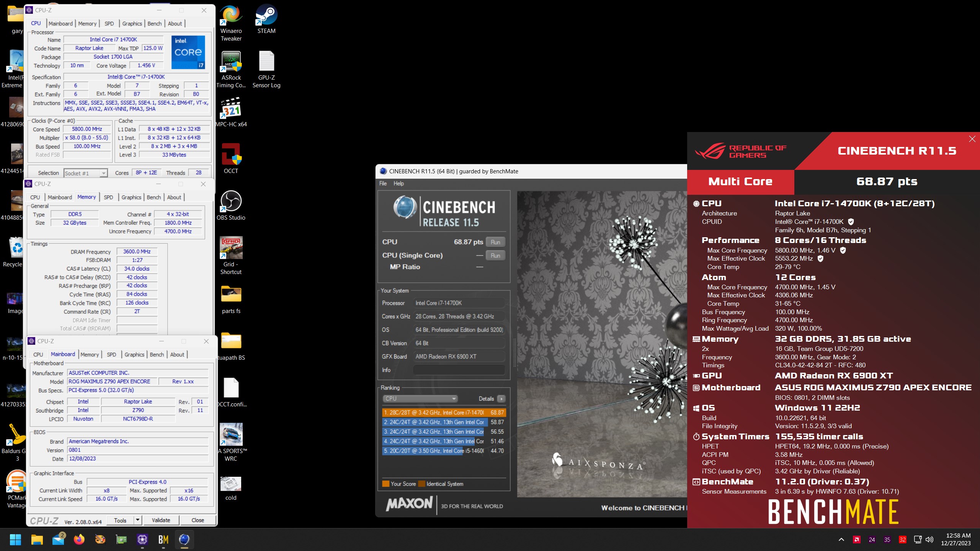Open OCCT desktop shortcut
The width and height of the screenshot is (980, 551).
point(231,159)
